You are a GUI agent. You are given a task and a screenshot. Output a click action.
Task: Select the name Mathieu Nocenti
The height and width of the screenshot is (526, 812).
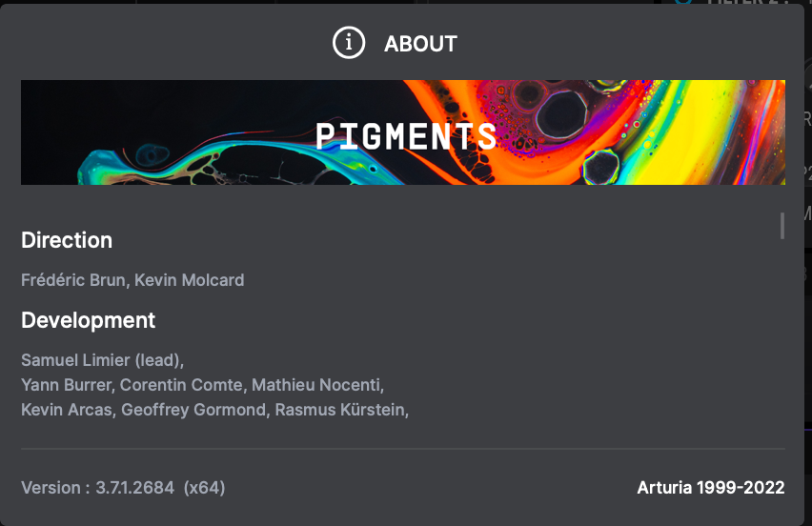pos(316,385)
